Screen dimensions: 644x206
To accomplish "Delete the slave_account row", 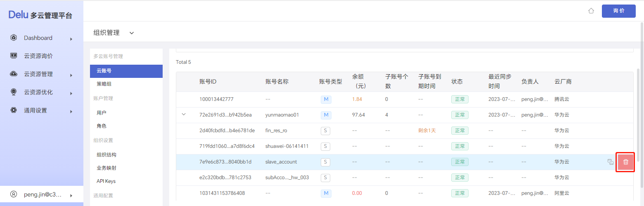I will 625,162.
